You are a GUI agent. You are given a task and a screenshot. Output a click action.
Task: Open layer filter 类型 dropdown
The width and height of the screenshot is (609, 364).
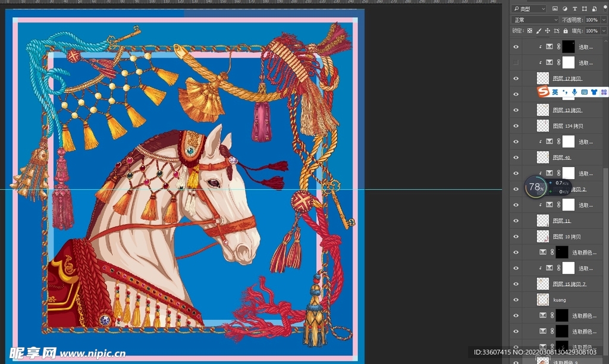pos(529,8)
